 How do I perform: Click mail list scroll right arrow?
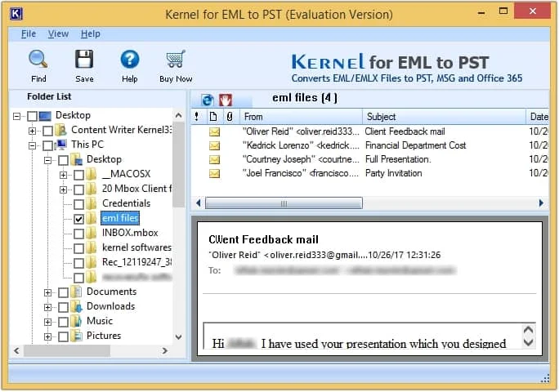coord(541,203)
